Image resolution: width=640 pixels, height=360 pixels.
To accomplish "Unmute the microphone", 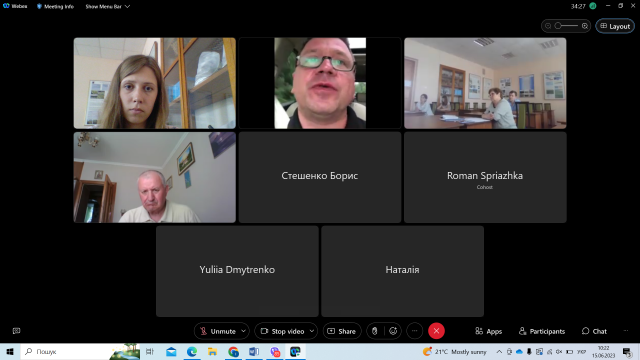I will (218, 331).
